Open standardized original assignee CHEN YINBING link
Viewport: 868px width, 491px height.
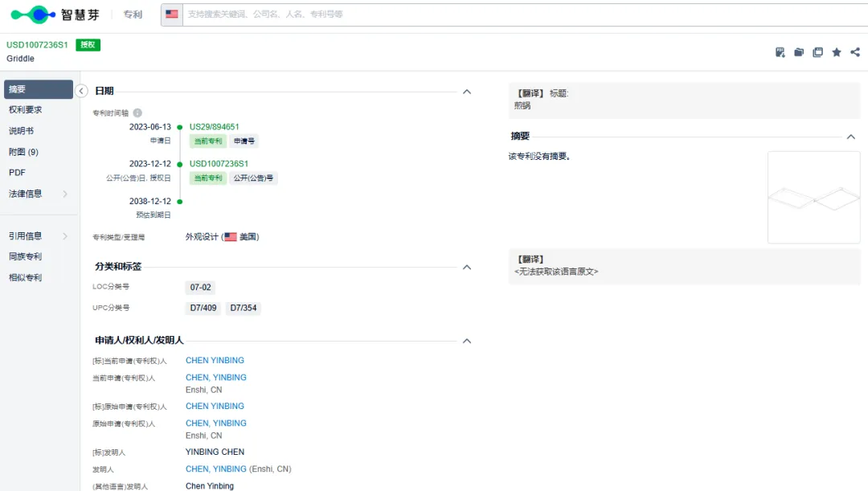pyautogui.click(x=215, y=407)
